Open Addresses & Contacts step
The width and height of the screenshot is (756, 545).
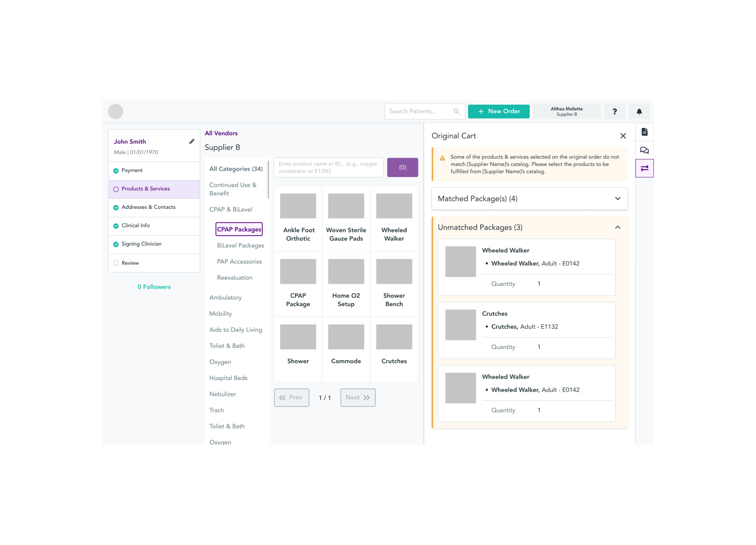tap(154, 208)
